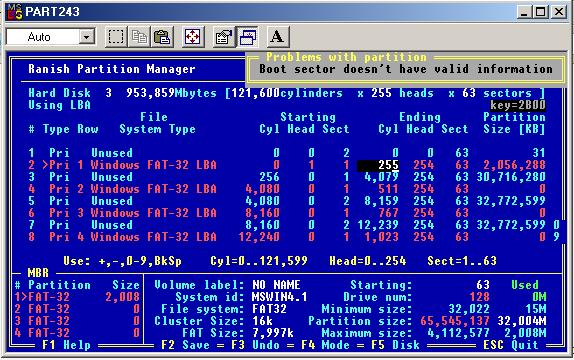Open the Properties toolbar icon
The image size is (574, 360).
coord(224,37)
